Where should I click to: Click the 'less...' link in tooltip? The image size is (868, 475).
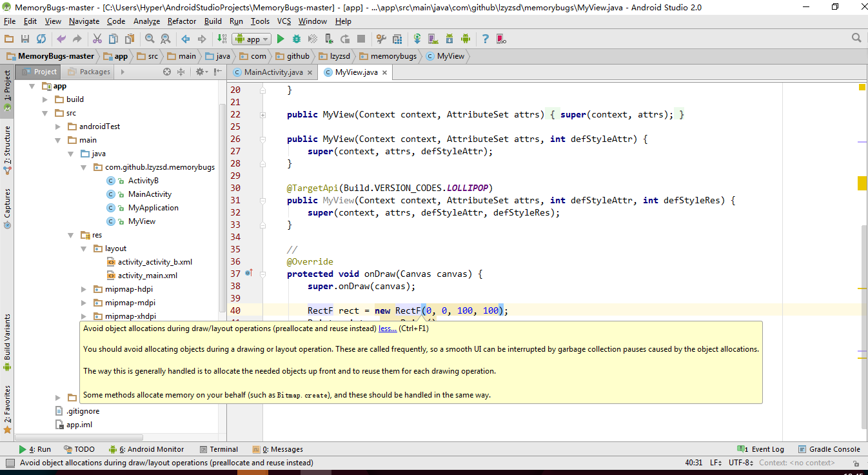[x=388, y=328]
